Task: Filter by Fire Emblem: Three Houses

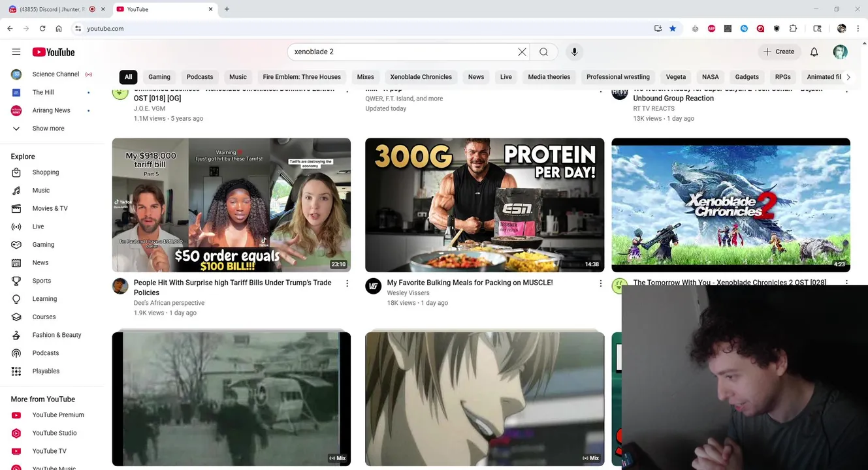Action: [x=302, y=77]
